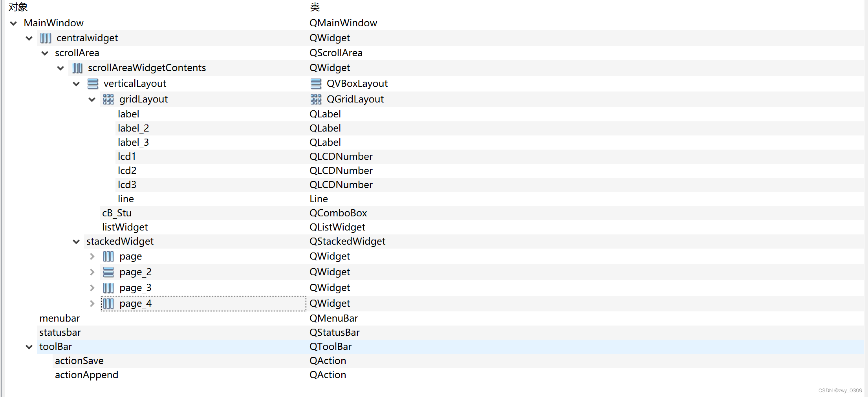Screen dimensions: 868x397
Task: Select the actionSave item
Action: [x=79, y=361]
